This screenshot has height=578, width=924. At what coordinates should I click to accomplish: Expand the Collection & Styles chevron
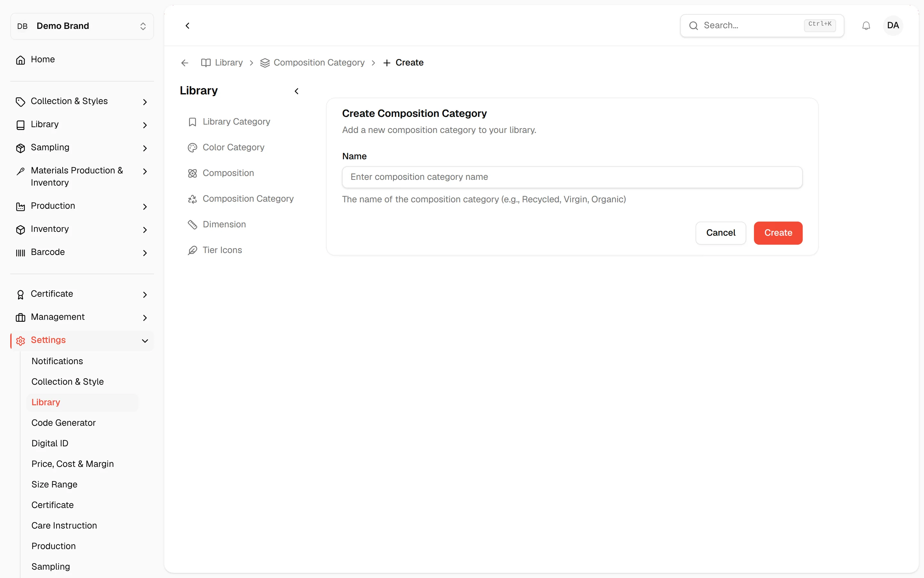click(145, 102)
